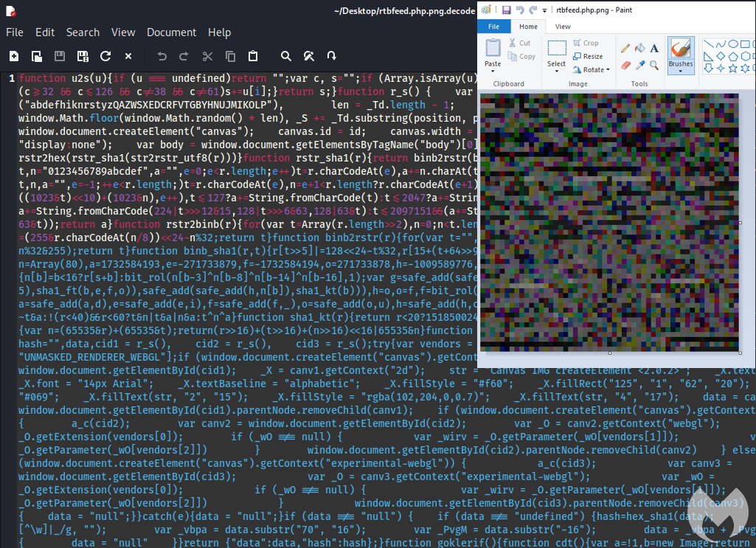
Task: Click the Copy button in Paint's Clipboard group
Action: pos(521,56)
